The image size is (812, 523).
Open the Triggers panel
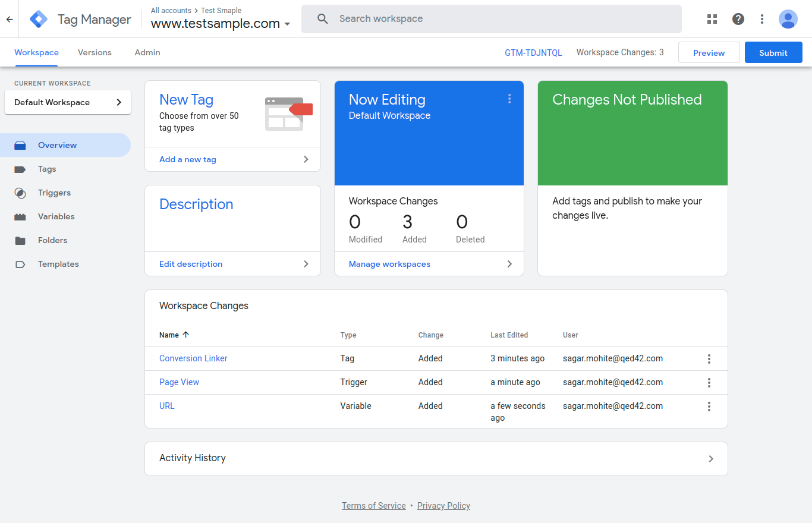[x=54, y=193]
